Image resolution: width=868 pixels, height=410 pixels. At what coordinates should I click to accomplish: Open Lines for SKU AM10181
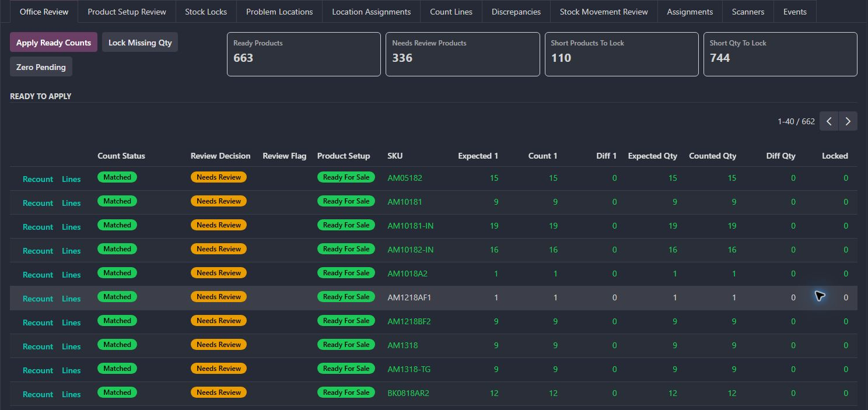[x=71, y=203]
